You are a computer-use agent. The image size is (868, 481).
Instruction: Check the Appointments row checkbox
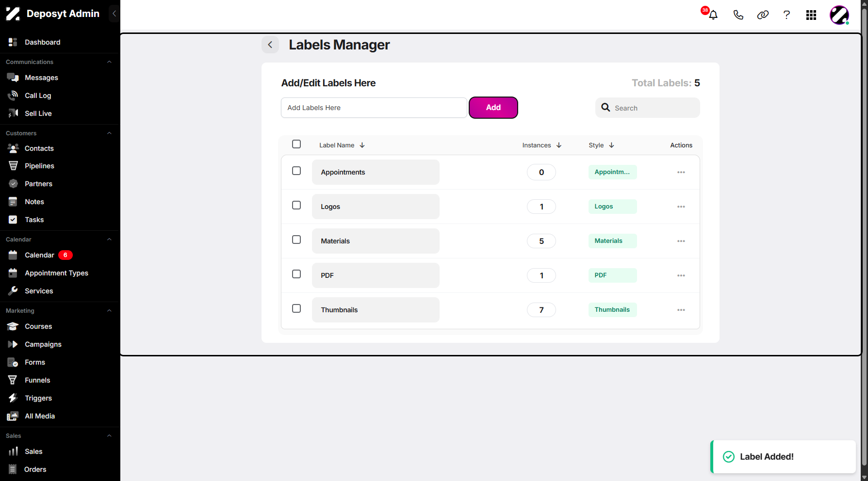296,171
